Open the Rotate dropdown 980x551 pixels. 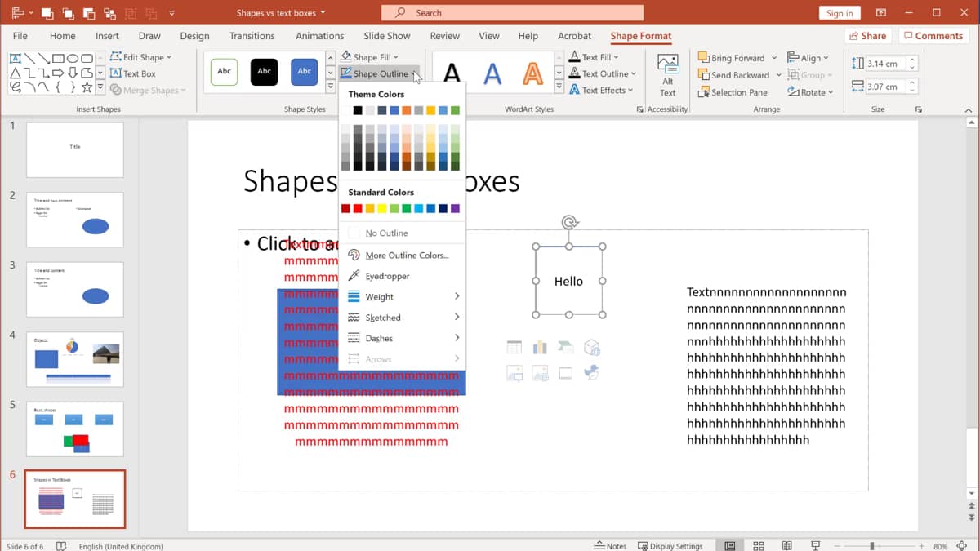(810, 92)
